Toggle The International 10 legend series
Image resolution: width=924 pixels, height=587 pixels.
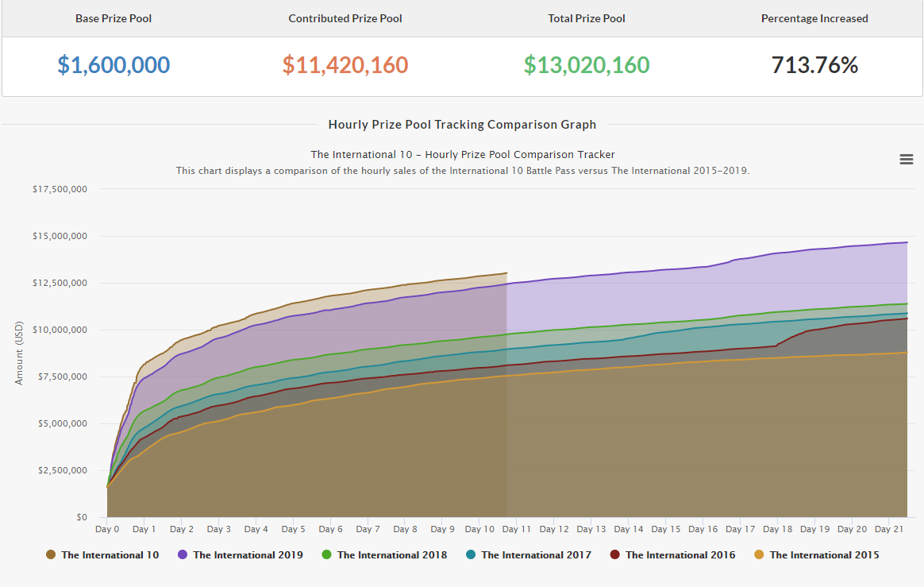[102, 555]
